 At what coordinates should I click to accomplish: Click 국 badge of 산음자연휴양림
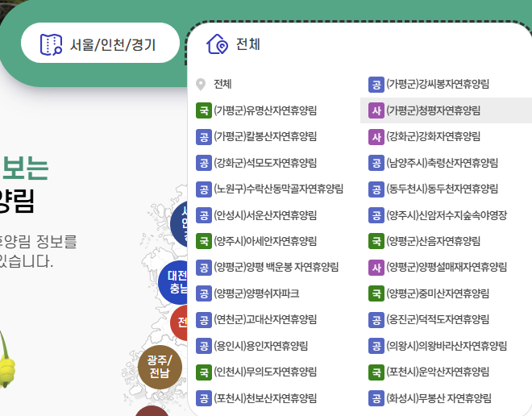pos(376,241)
